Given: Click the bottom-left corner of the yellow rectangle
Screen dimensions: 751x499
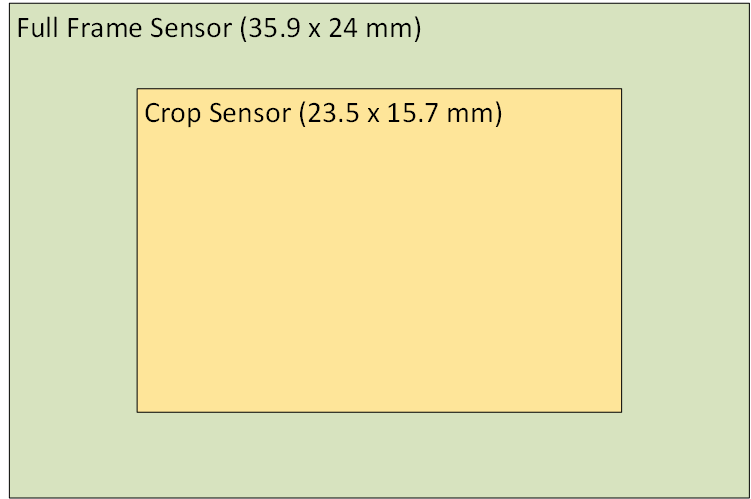Looking at the screenshot, I should point(138,411).
